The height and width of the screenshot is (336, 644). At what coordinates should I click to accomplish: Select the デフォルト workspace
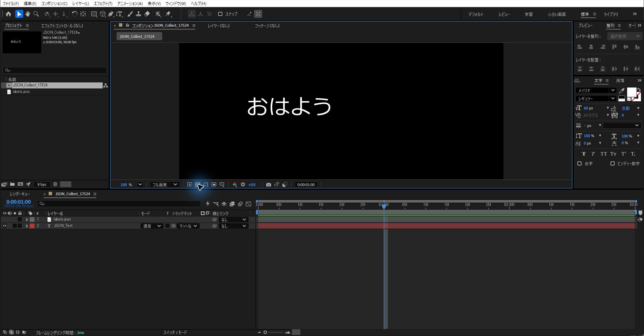476,14
